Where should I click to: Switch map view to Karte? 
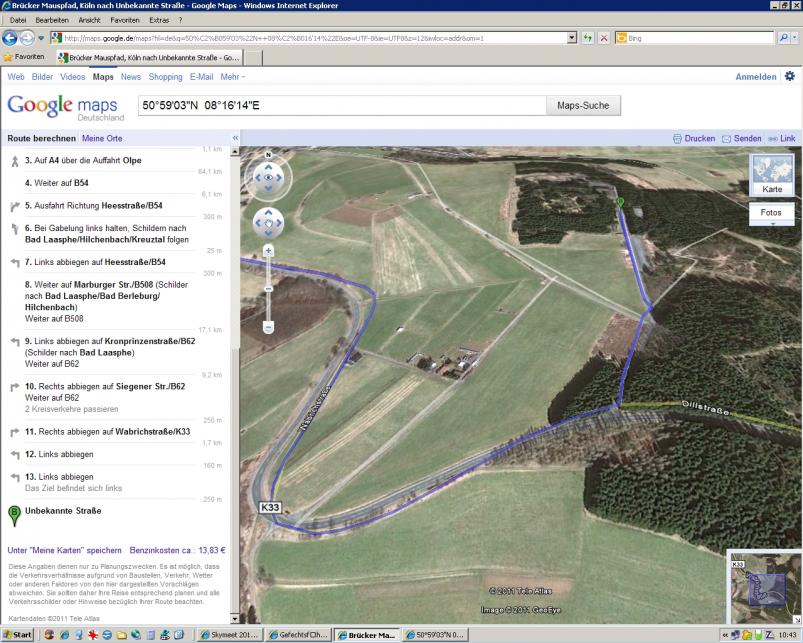[772, 175]
